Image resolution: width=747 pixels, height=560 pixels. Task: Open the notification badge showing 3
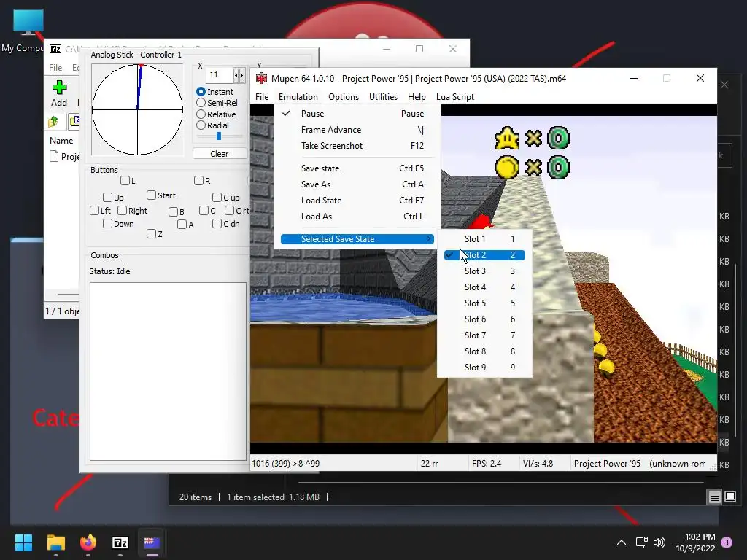[727, 542]
